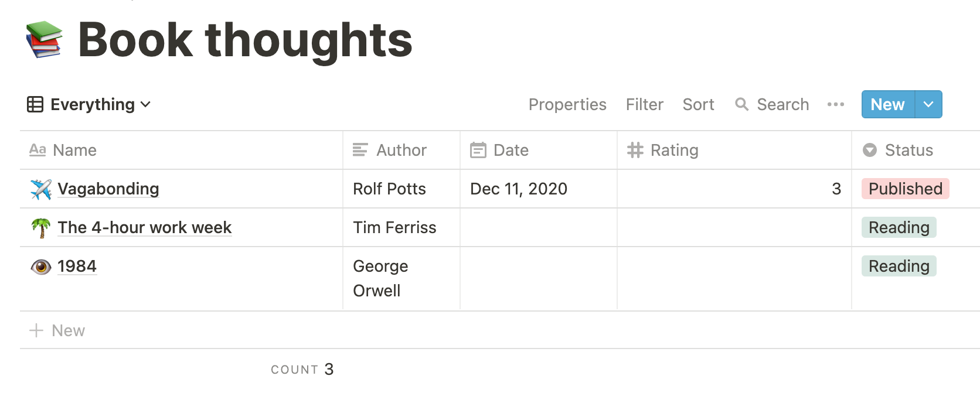Image resolution: width=980 pixels, height=410 pixels.
Task: Click the books emoji page icon
Action: pos(44,40)
